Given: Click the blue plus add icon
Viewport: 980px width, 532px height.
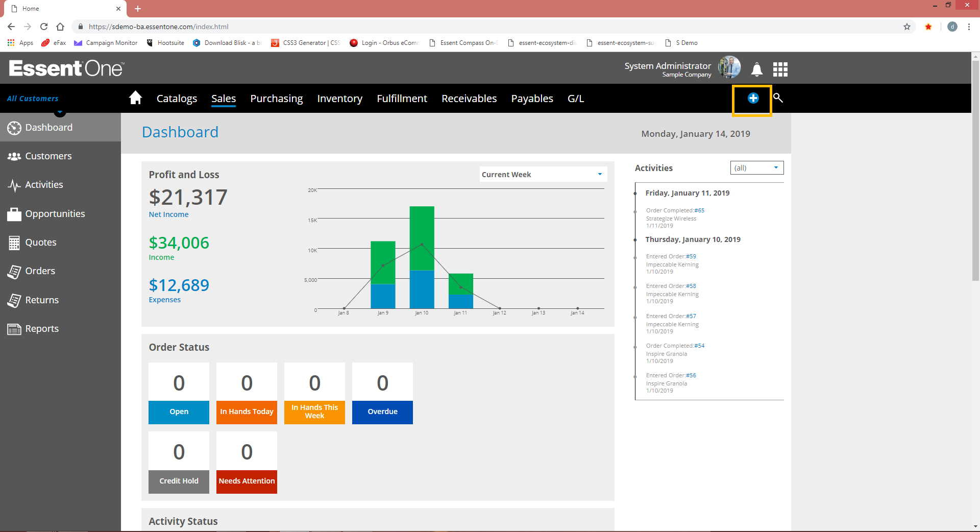Looking at the screenshot, I should [x=753, y=98].
